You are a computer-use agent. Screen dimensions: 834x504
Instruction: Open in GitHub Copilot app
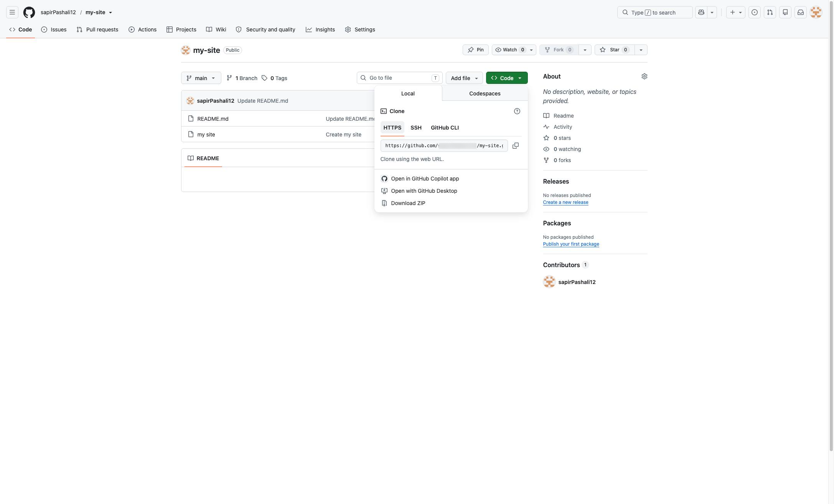(451, 179)
